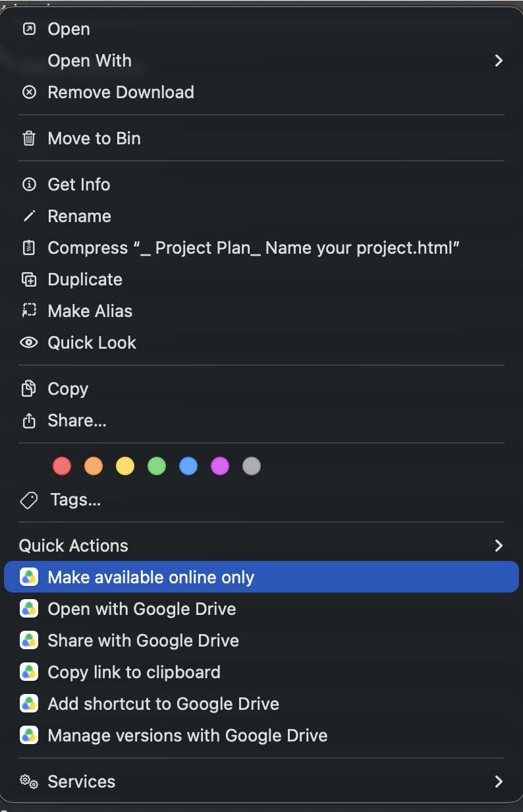The width and height of the screenshot is (523, 812).
Task: Choose Add shortcut to Google Drive
Action: click(261, 704)
